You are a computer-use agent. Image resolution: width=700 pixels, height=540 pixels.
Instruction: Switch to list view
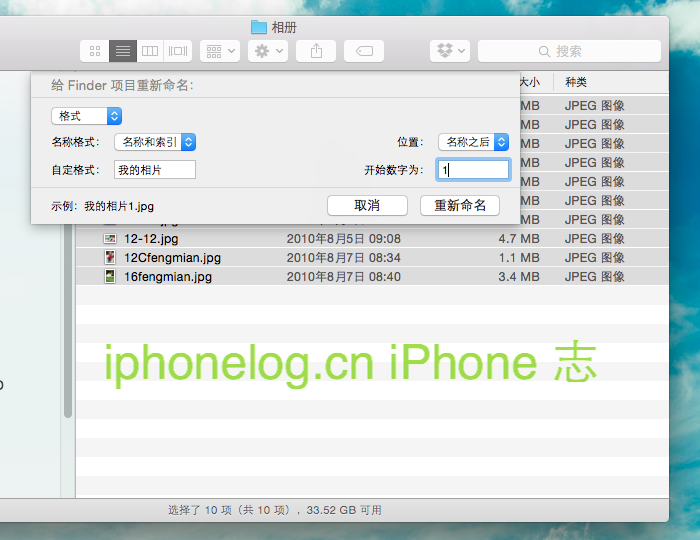point(123,51)
